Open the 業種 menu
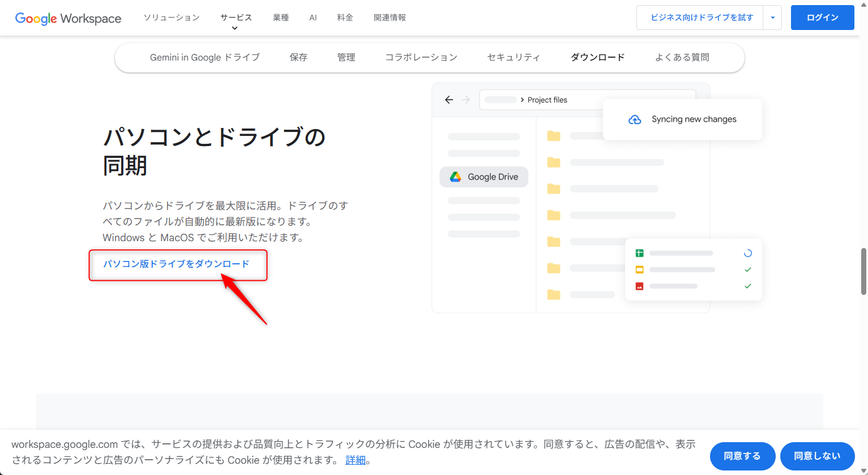Viewport: 868px width, 475px height. [281, 18]
